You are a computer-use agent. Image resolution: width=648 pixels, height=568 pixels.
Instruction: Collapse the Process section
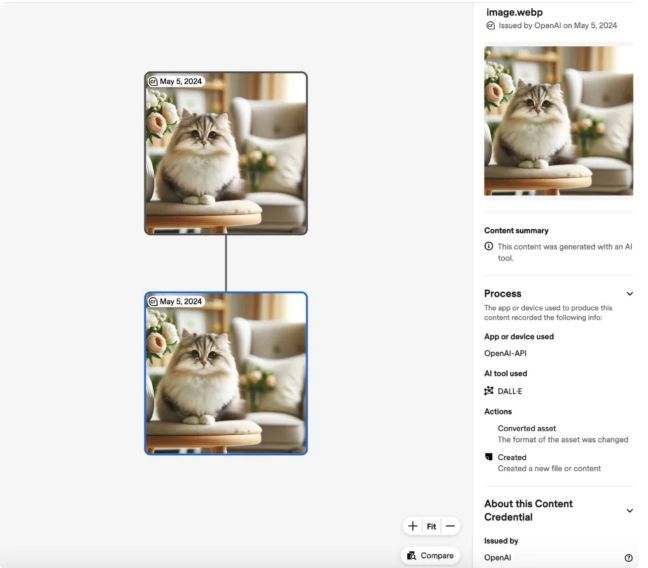coord(629,294)
